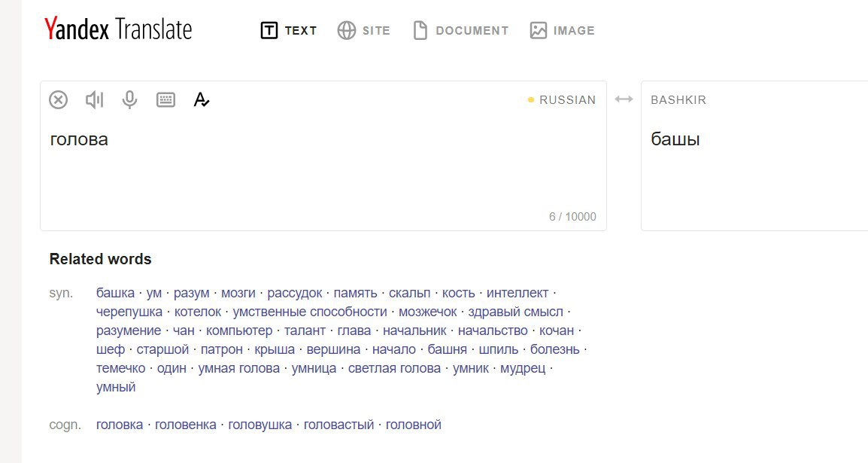
Task: Click the synonym черепушка
Action: [129, 312]
